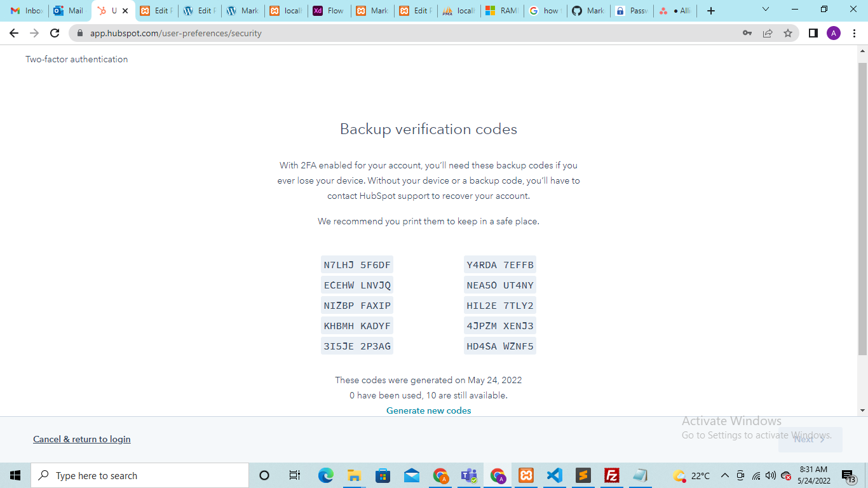Open the saved passwords key icon
The image size is (868, 488).
click(747, 33)
